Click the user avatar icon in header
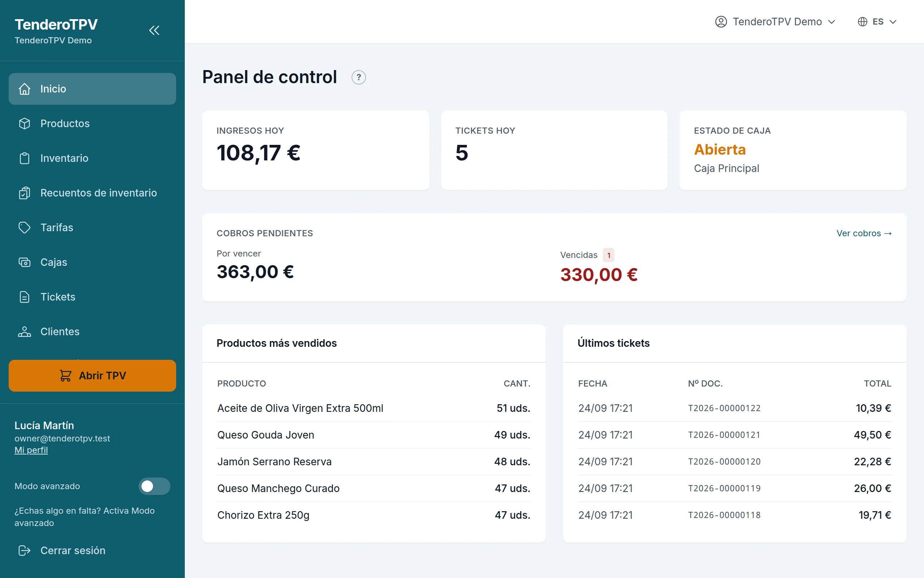 click(721, 22)
